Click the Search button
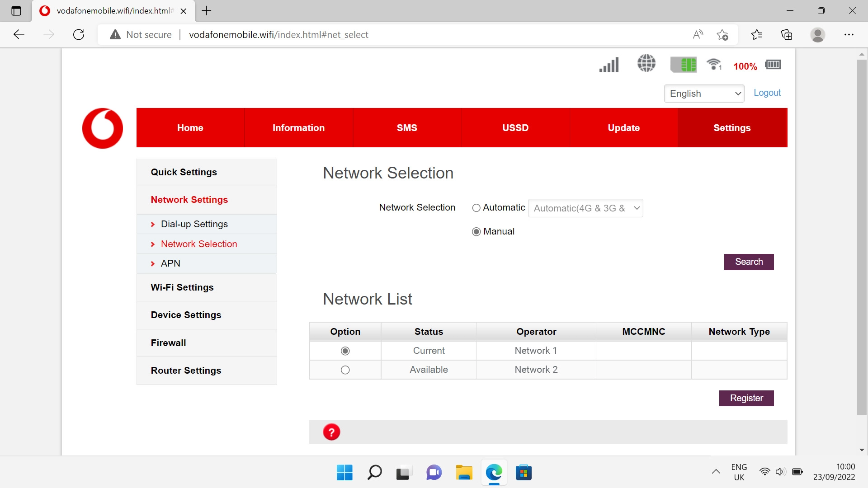This screenshot has height=488, width=868. click(749, 262)
